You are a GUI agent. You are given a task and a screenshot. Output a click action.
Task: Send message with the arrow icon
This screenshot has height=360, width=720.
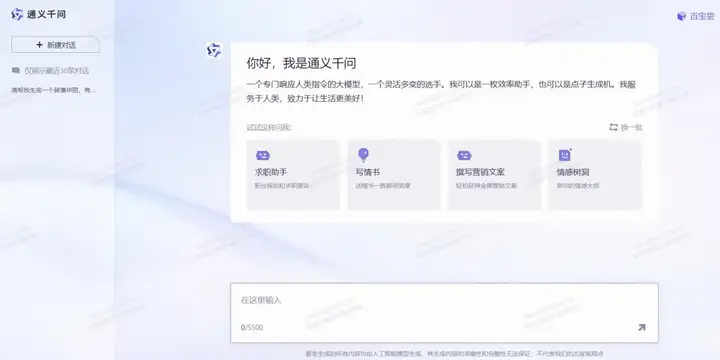coord(641,327)
